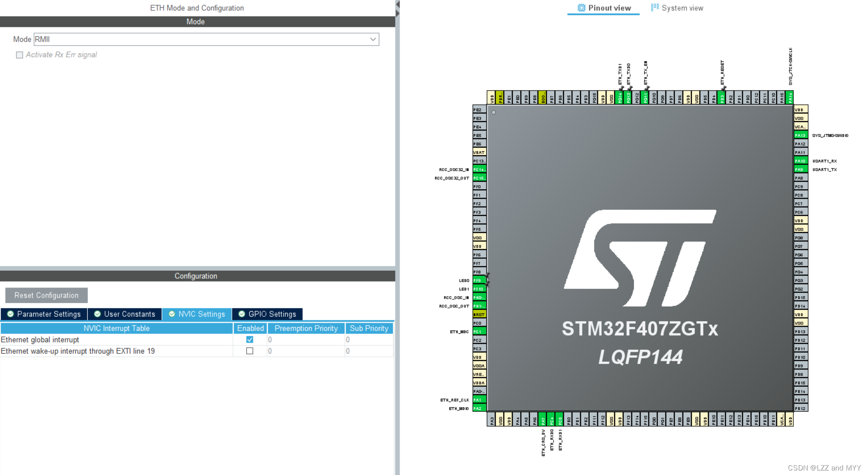Click the PH0 pin for RCC_OSC_IN
868x475 pixels.
(479, 298)
